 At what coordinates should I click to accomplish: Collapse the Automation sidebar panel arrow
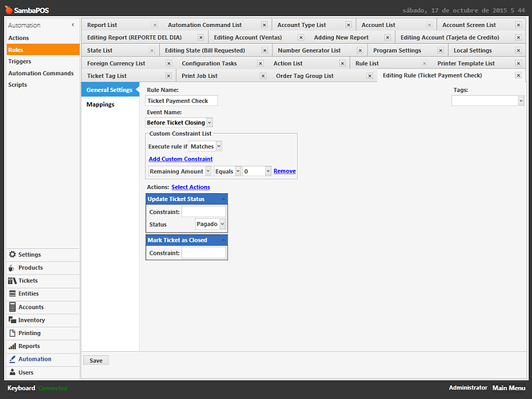click(x=73, y=25)
